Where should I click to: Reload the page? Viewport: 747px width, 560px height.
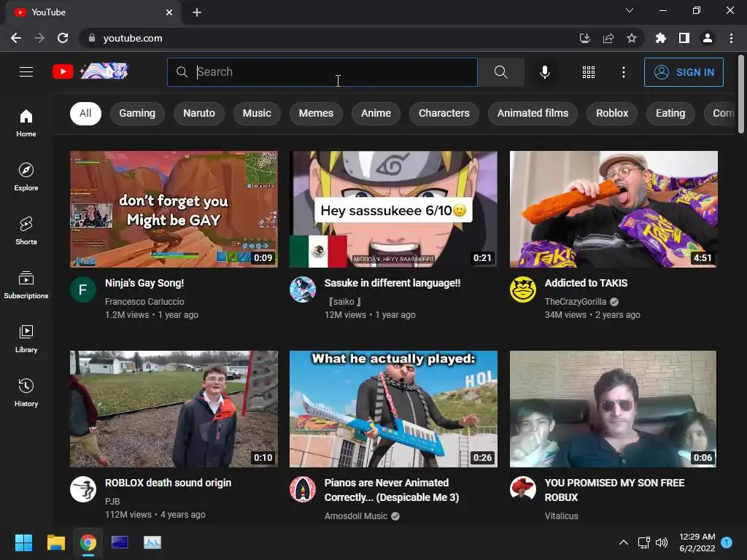click(x=63, y=38)
